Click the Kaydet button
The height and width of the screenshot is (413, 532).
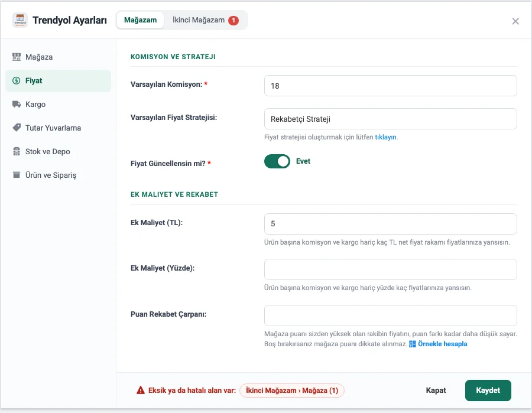tap(488, 391)
